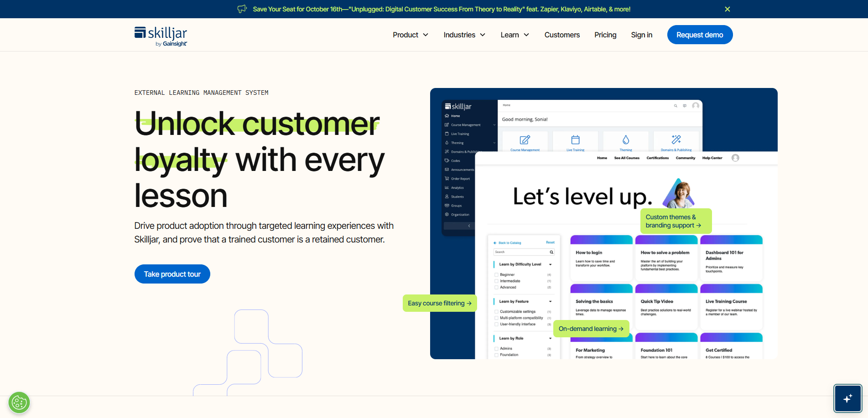The height and width of the screenshot is (418, 868).
Task: Start the Take product tour button
Action: coord(172,274)
